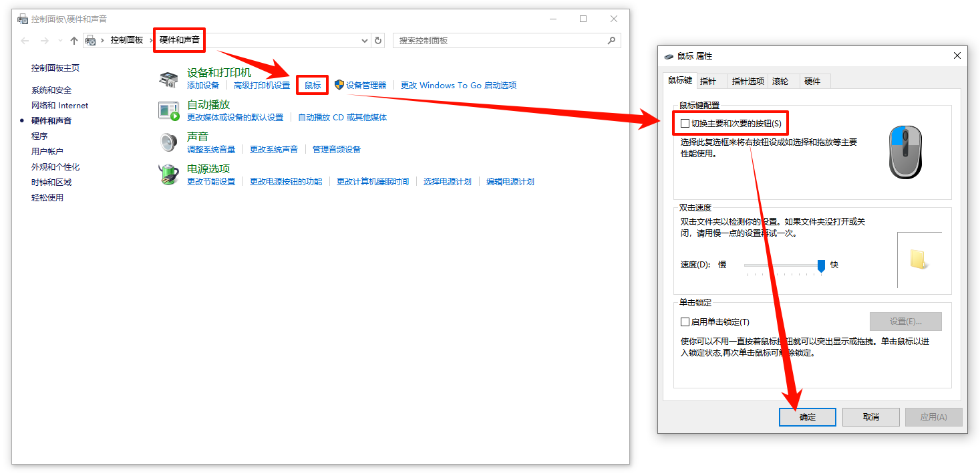Click the Devices and Printers category icon

(x=168, y=80)
